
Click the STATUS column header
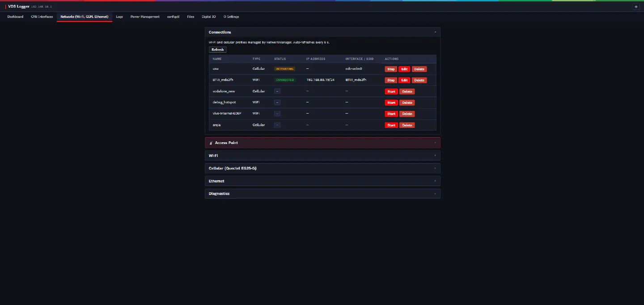click(280, 59)
